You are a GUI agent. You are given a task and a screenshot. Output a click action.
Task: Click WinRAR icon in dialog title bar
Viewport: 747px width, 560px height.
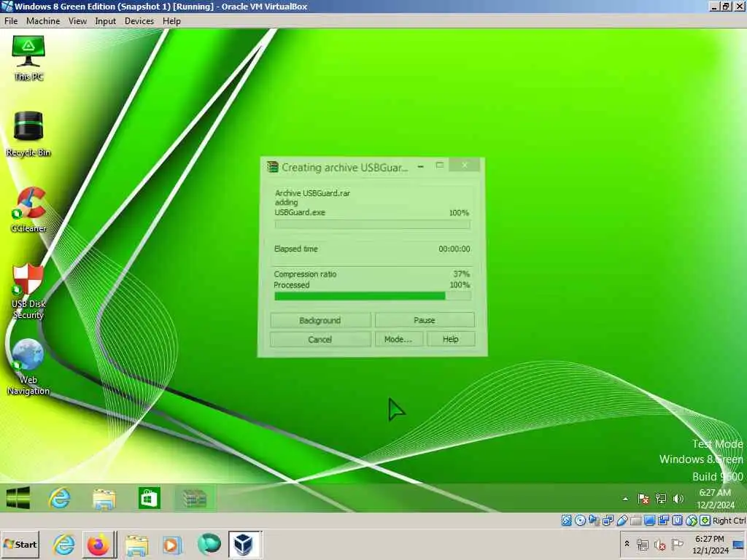tap(273, 167)
